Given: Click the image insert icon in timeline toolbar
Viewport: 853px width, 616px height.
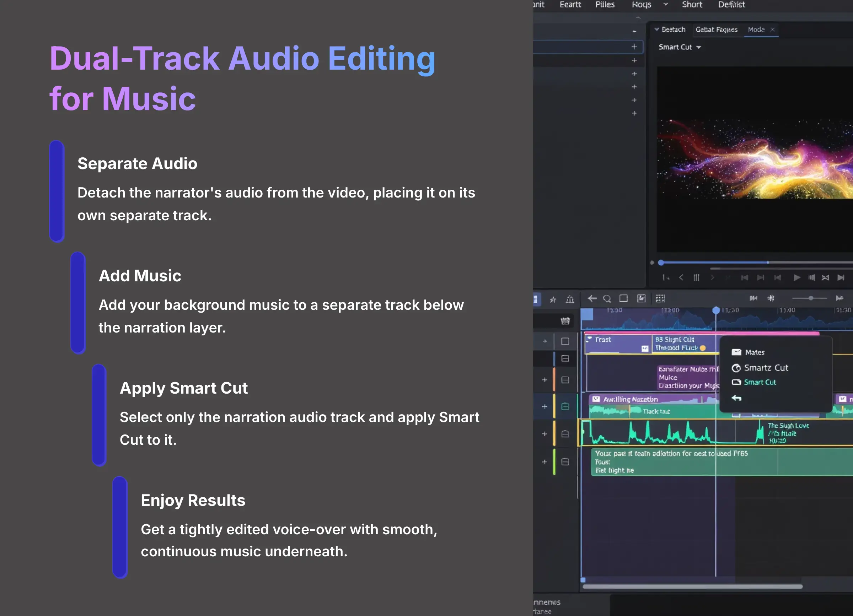Looking at the screenshot, I should click(x=641, y=298).
